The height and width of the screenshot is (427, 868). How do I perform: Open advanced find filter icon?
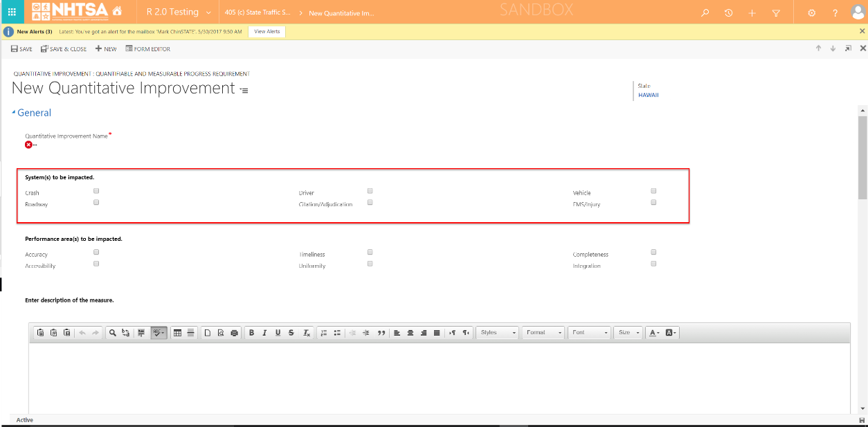coord(776,12)
